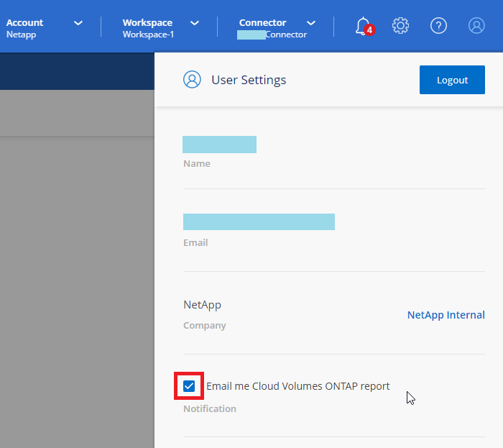The image size is (503, 448).
Task: Expand the Connector dropdown chevron
Action: point(310,23)
